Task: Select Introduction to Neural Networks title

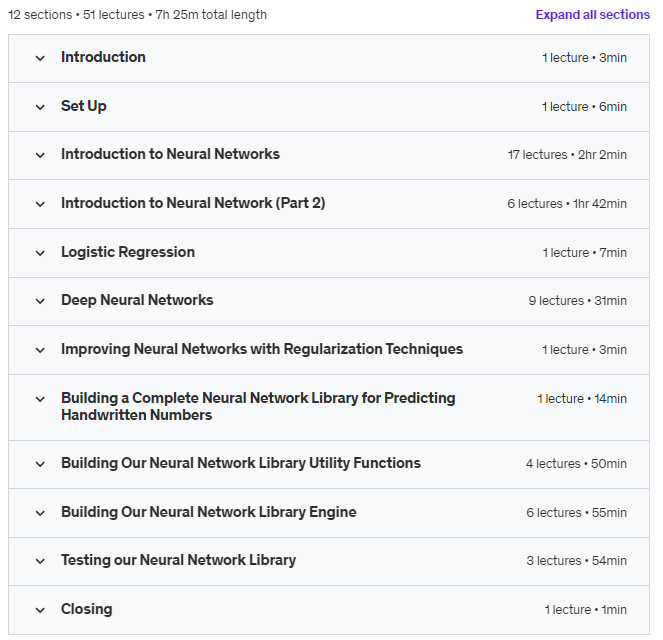Action: tap(170, 154)
